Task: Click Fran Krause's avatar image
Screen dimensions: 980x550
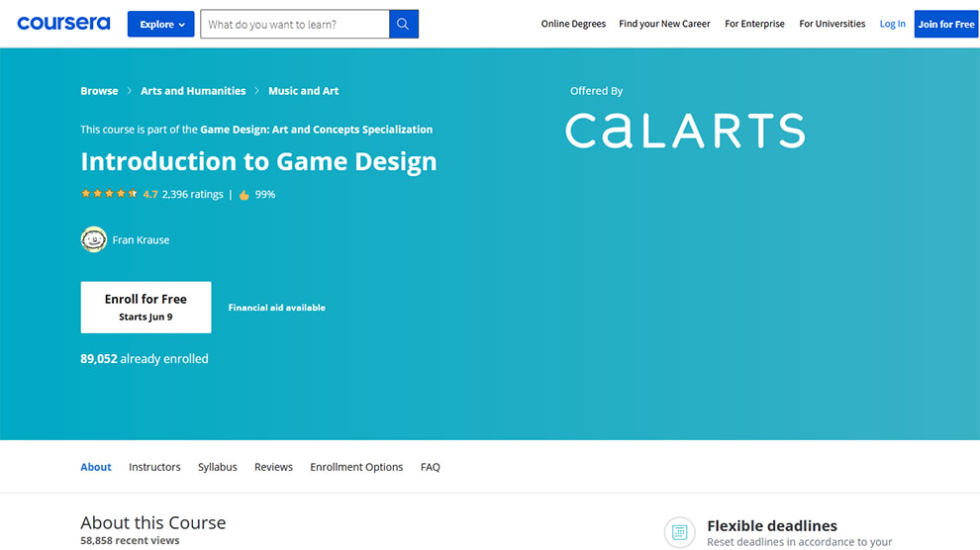Action: (94, 239)
